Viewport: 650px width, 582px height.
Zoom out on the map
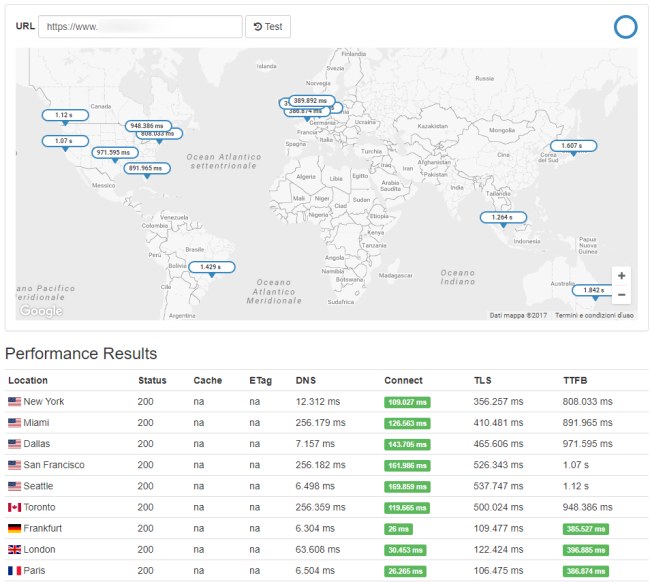pyautogui.click(x=621, y=295)
